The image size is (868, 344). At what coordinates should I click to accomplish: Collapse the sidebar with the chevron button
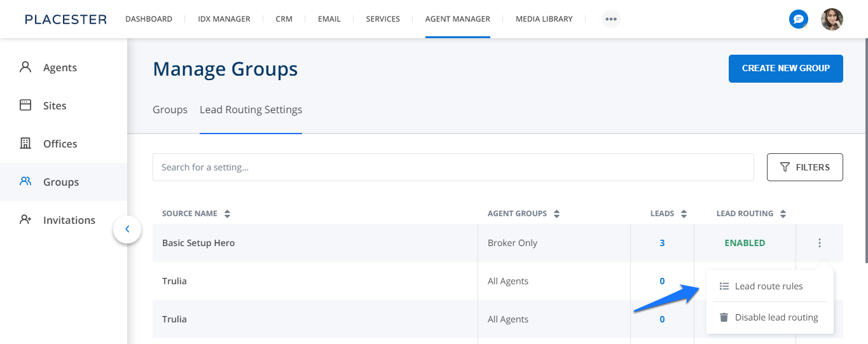tap(127, 229)
